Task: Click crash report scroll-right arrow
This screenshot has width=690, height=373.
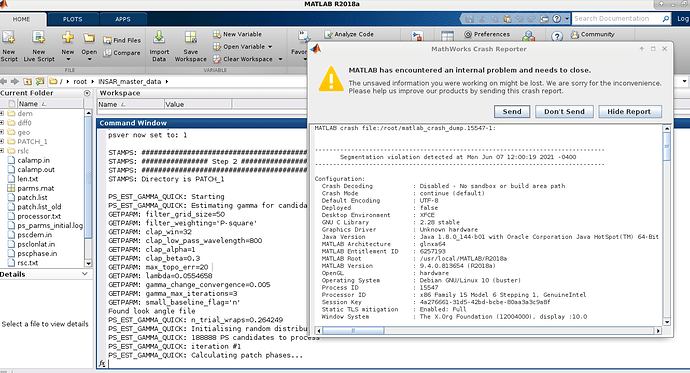Action: [658, 330]
